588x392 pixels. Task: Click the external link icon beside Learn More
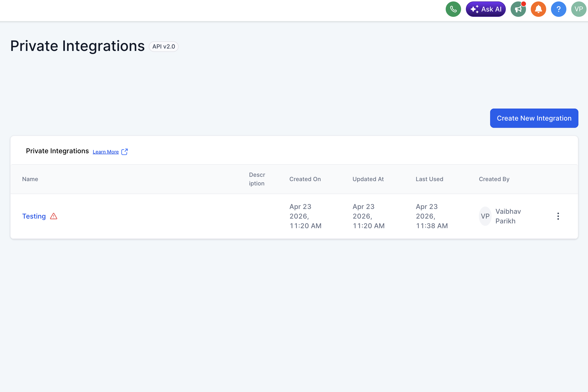(124, 152)
